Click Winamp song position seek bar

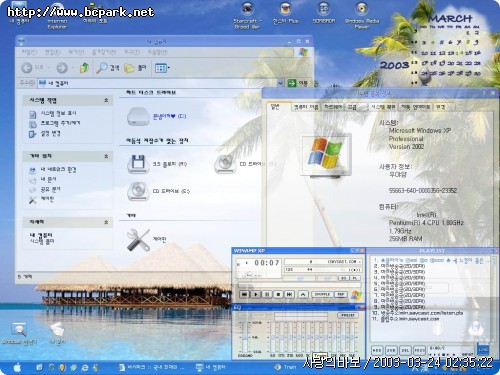(299, 285)
